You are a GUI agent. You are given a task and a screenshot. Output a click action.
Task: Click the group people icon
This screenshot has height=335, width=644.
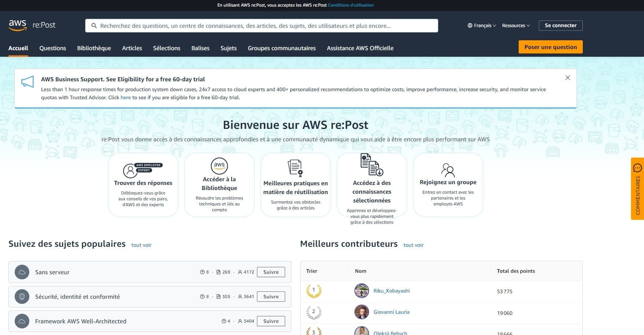[x=448, y=170]
